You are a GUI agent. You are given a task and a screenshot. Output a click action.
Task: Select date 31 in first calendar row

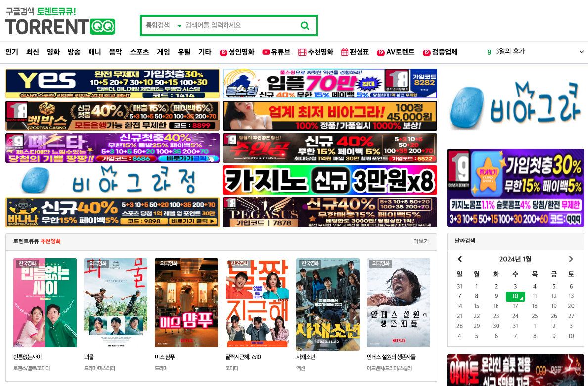(460, 286)
